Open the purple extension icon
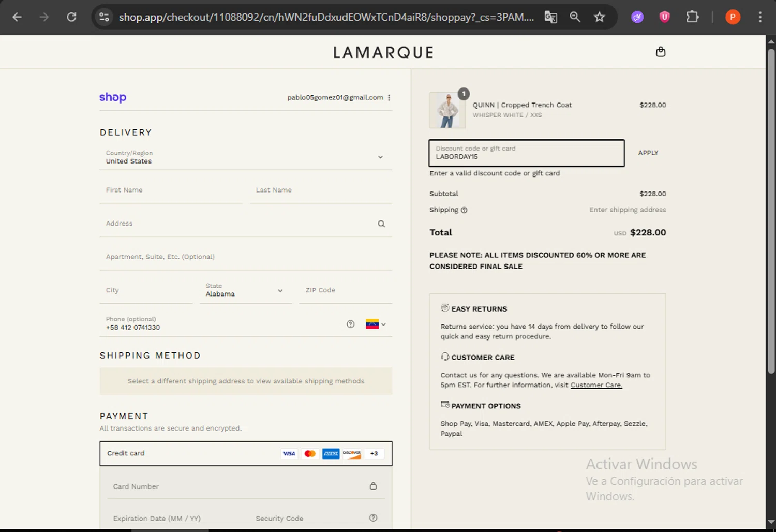Viewport: 776px width, 532px height. point(637,17)
